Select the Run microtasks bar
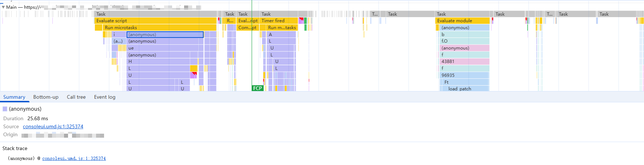The image size is (644, 165). point(160,28)
